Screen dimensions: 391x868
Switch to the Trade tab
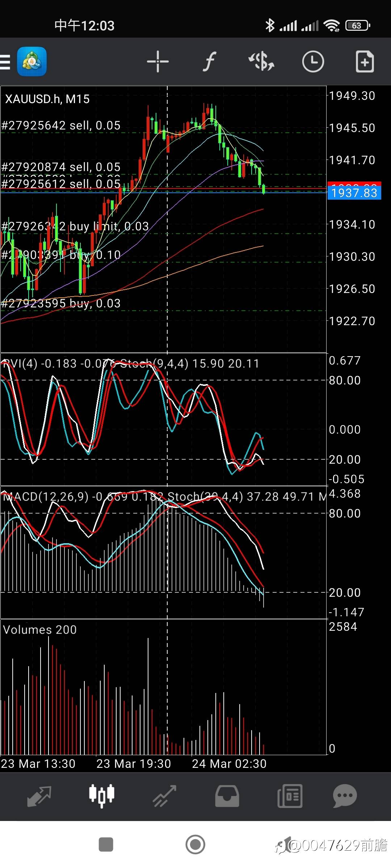click(x=164, y=796)
